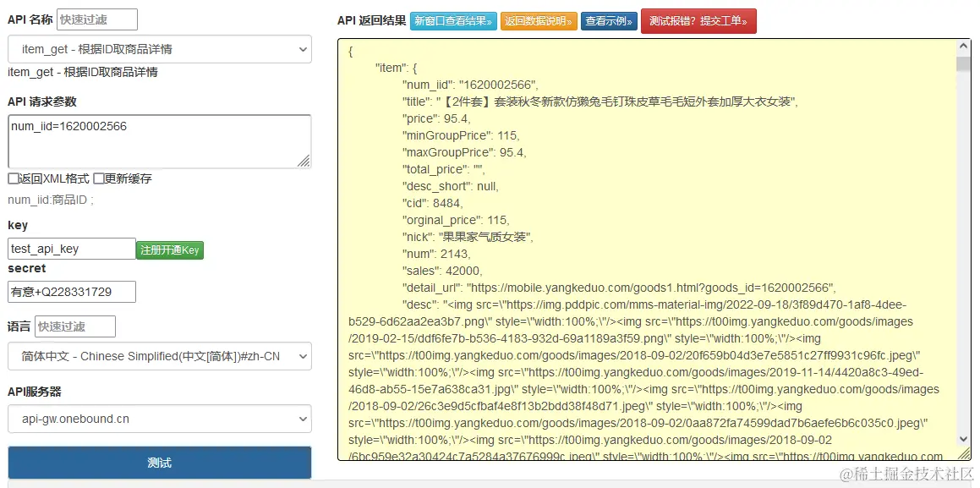Open the 简体中文 language dropdown
The image size is (980, 488).
click(x=159, y=356)
